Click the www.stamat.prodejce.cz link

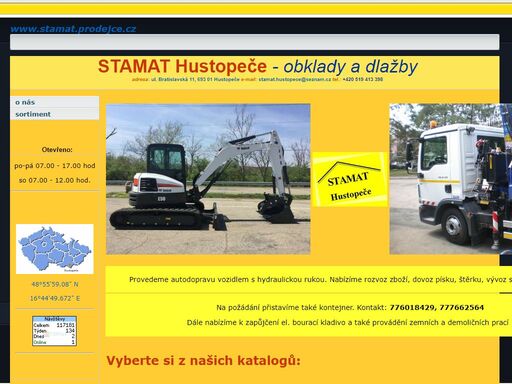click(x=73, y=29)
